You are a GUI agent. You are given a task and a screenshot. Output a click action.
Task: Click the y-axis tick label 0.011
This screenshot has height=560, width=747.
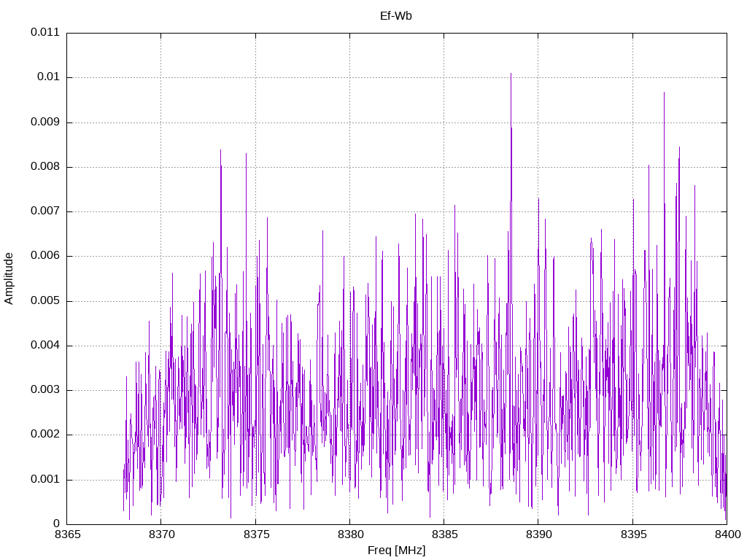coord(45,32)
